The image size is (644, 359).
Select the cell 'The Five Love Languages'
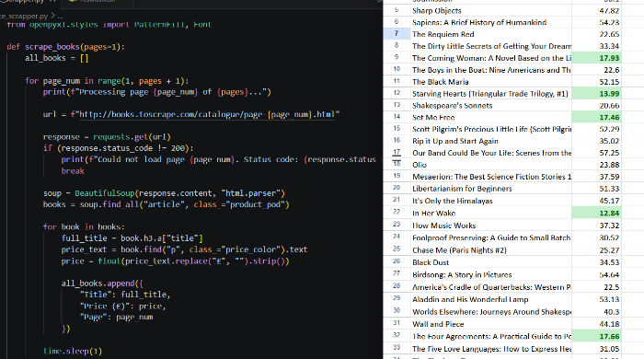tap(490, 348)
